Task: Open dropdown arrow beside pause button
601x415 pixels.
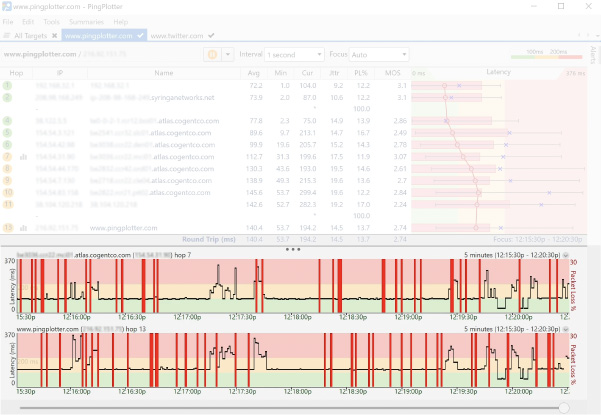Action: tap(228, 55)
